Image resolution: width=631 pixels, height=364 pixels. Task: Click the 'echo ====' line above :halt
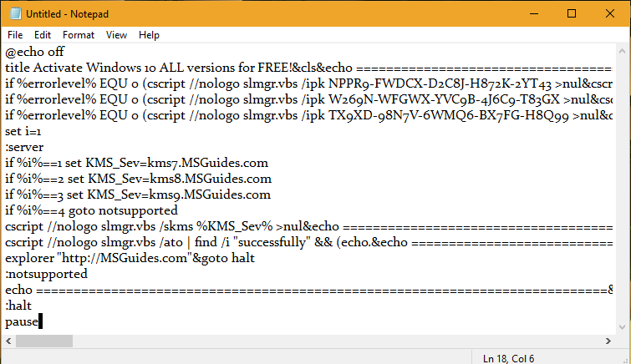[x=308, y=290]
